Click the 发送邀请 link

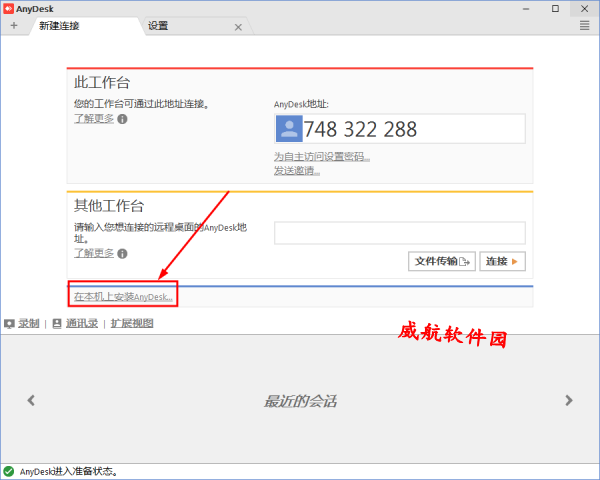(x=297, y=171)
